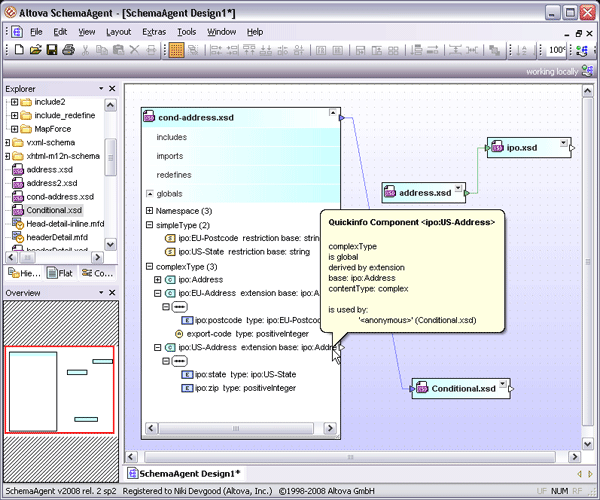600x500 pixels.
Task: Click the ipo:zip element icon
Action: [187, 388]
